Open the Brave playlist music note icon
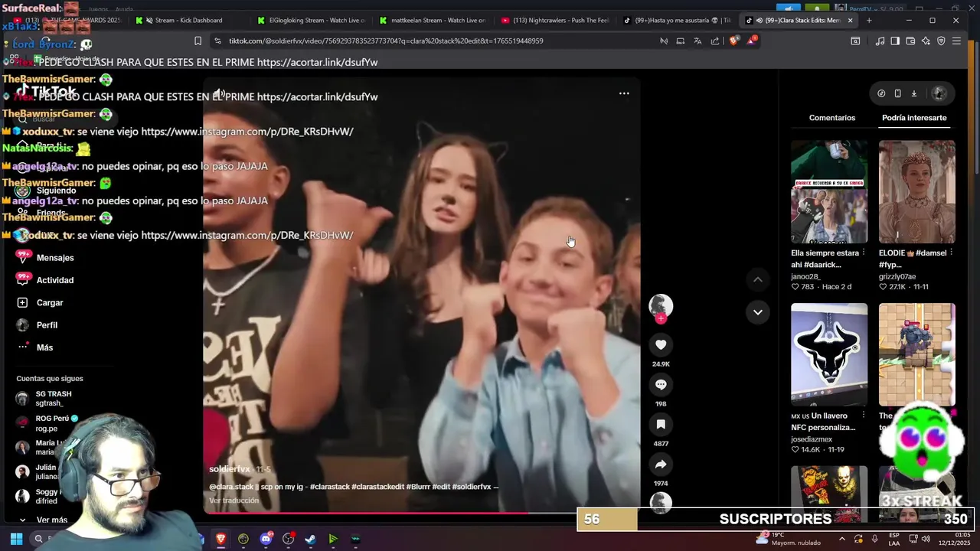Screen dimensions: 980x551 pyautogui.click(x=880, y=41)
